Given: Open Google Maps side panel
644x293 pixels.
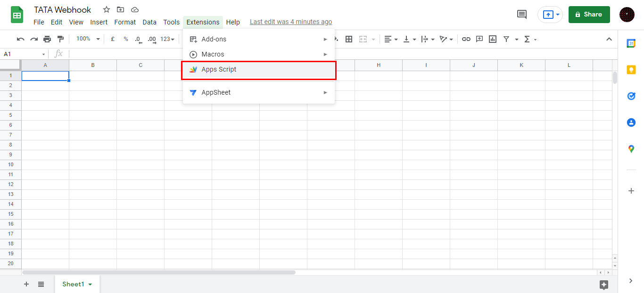Looking at the screenshot, I should coord(631,149).
